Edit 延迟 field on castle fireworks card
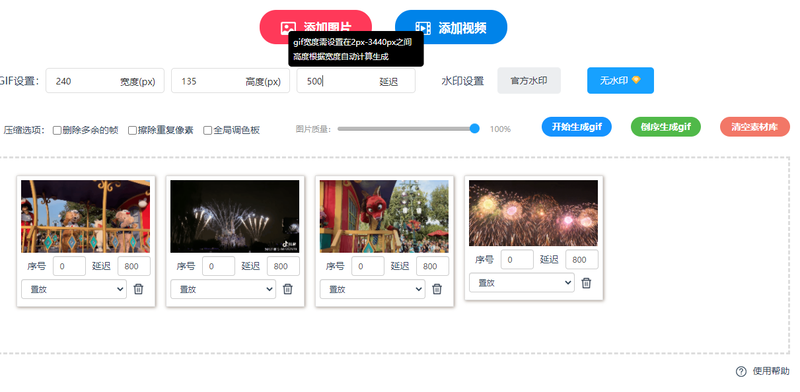This screenshot has width=800, height=392. [x=283, y=266]
